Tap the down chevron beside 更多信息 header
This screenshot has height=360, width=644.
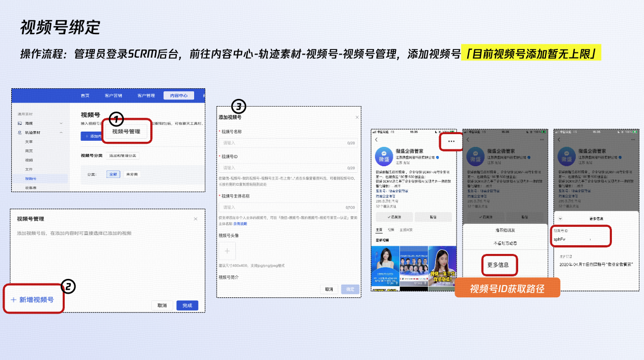(561, 218)
